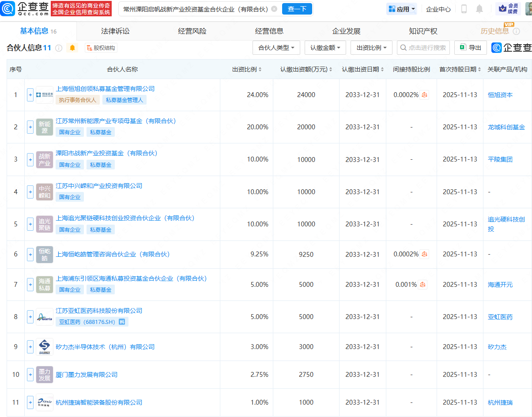Clear the search box with the X icon
Viewport: 532px width, 417px height.
tap(274, 9)
